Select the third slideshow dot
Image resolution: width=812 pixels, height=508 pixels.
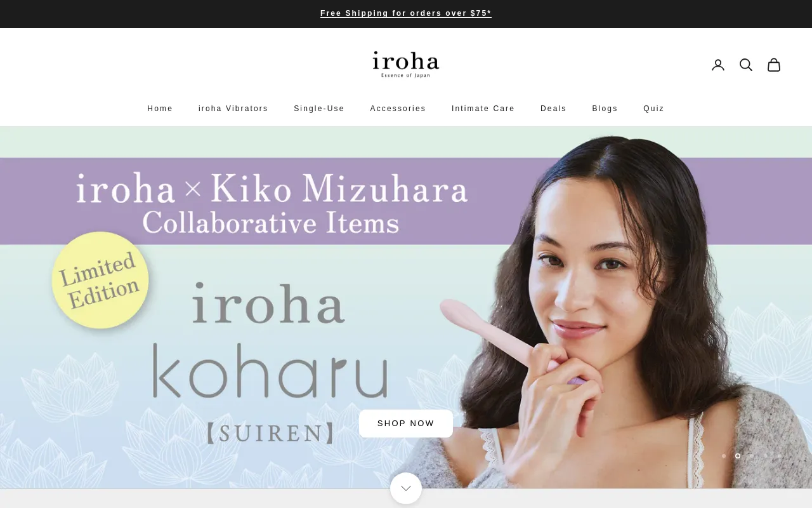[752, 456]
